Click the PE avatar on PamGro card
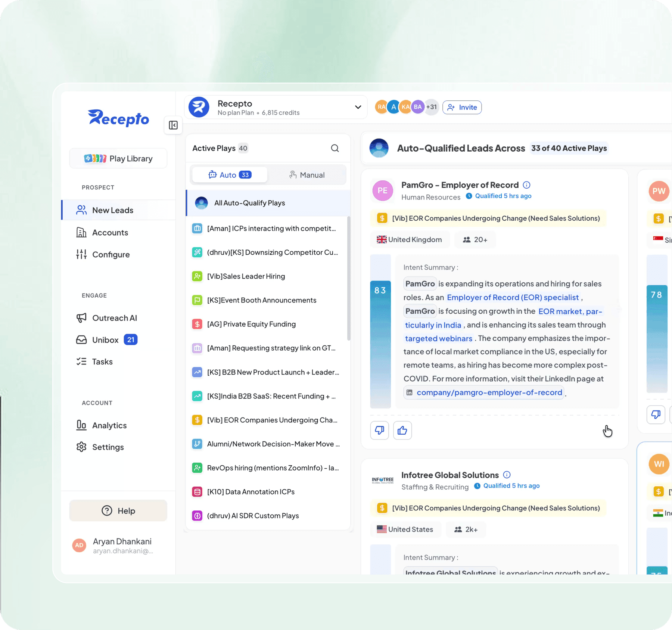Viewport: 672px width, 630px height. pyautogui.click(x=383, y=190)
